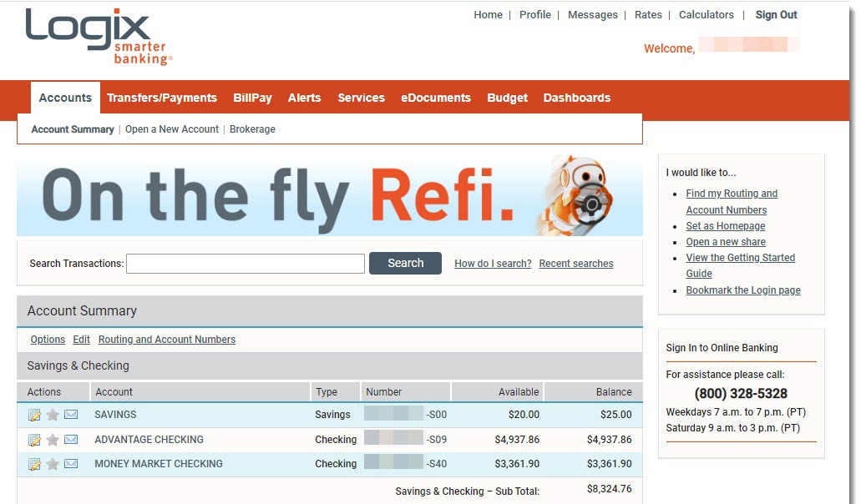Click the robot mascot in the Refi banner
This screenshot has height=504, width=861.
click(582, 196)
